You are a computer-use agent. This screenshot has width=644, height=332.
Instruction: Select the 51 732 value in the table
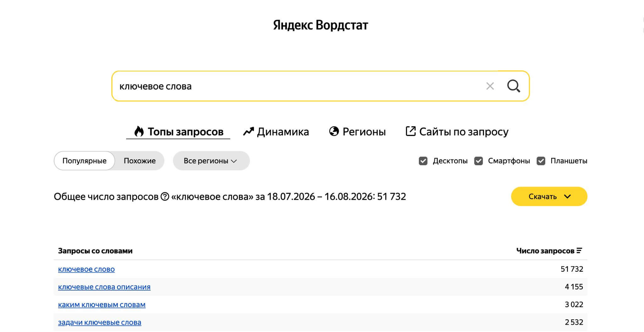(x=572, y=269)
